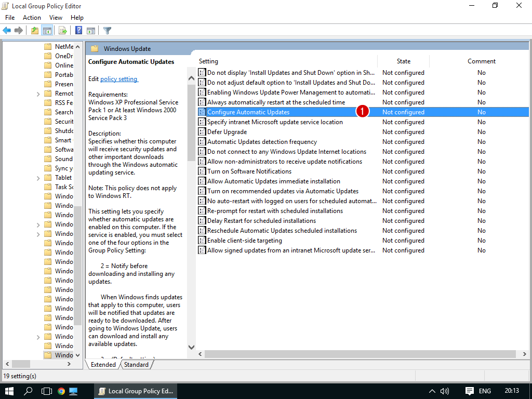Toggle Show/Hide Action Pane toolbar icon
Screen dimensions: 532x399
pyautogui.click(x=91, y=31)
